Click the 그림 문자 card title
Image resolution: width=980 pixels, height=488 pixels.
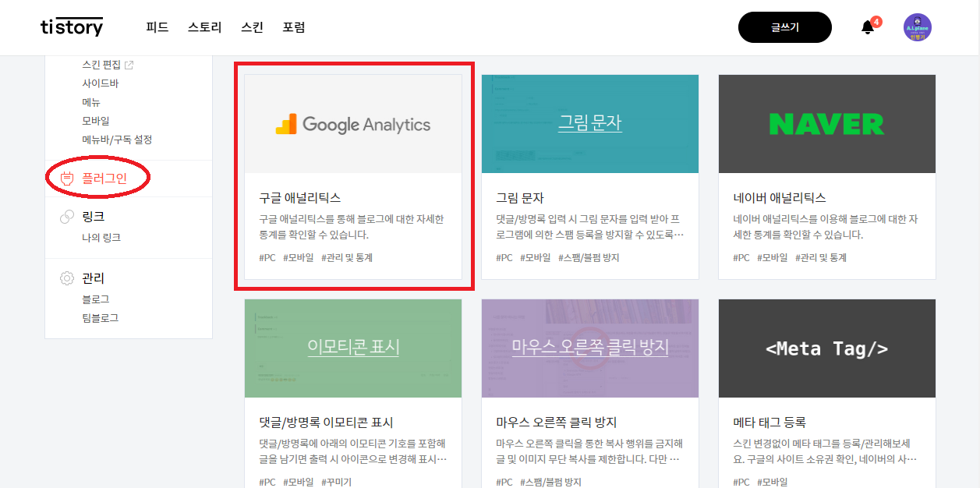tap(520, 198)
